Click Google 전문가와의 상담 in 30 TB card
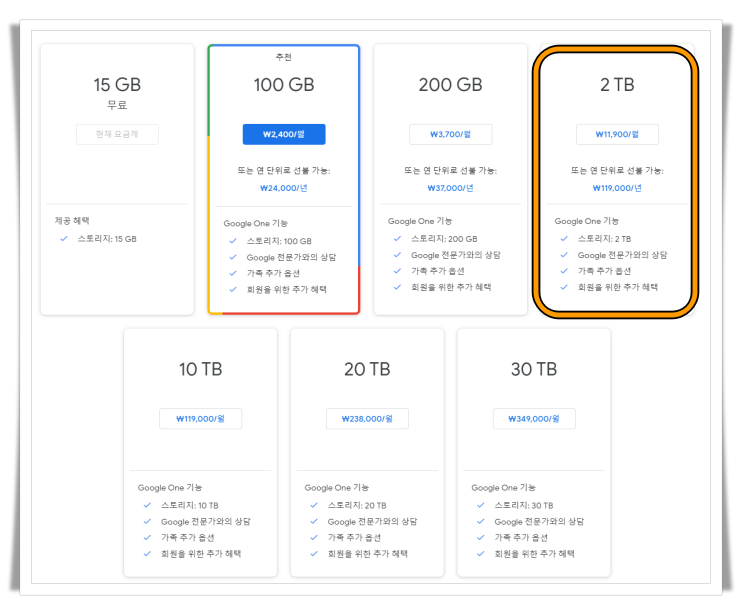The height and width of the screenshot is (615, 742). pyautogui.click(x=539, y=521)
